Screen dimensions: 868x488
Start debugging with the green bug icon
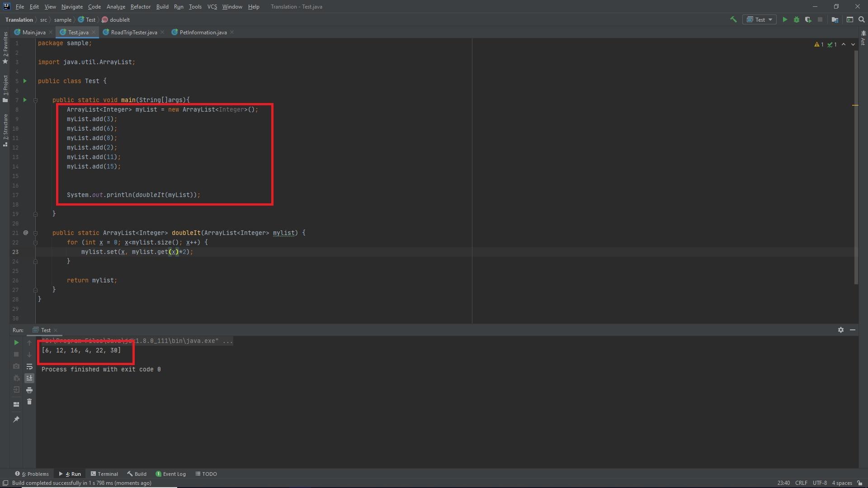click(797, 19)
